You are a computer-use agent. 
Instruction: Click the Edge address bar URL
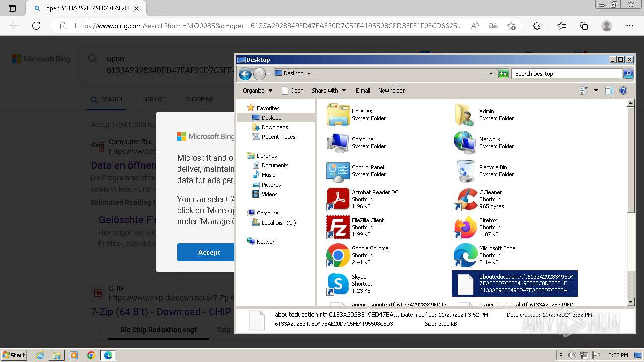[x=268, y=26]
